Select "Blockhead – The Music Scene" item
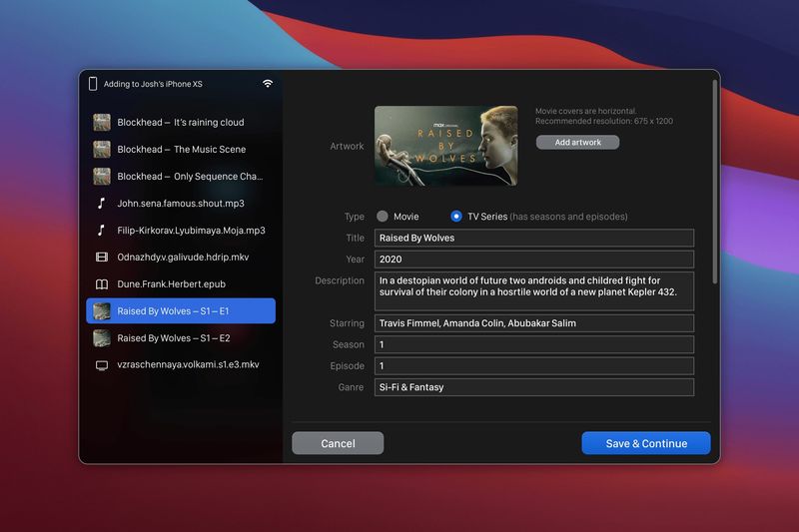Image resolution: width=799 pixels, height=532 pixels. (181, 149)
